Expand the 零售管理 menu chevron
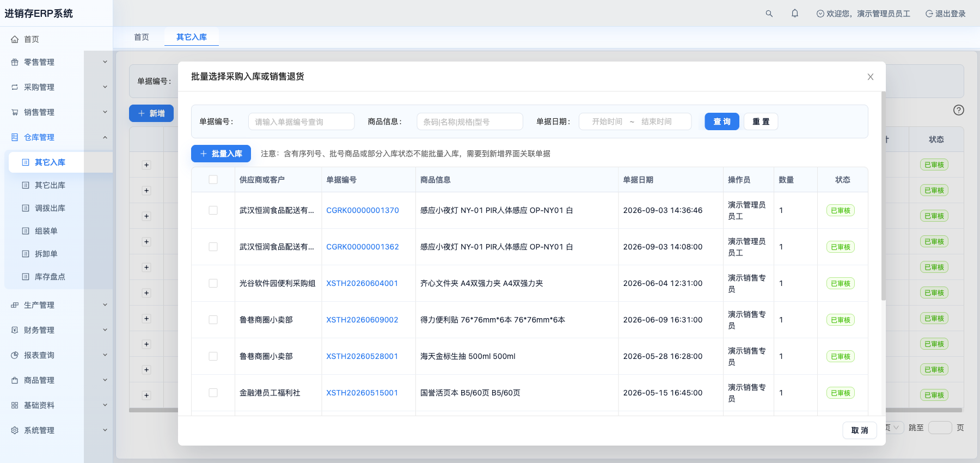Image resolution: width=980 pixels, height=463 pixels. (x=105, y=62)
